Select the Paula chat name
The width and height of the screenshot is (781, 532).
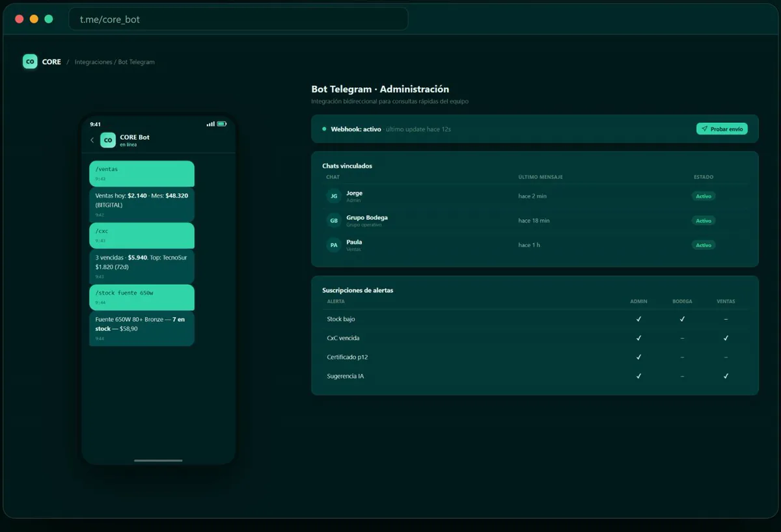(354, 242)
